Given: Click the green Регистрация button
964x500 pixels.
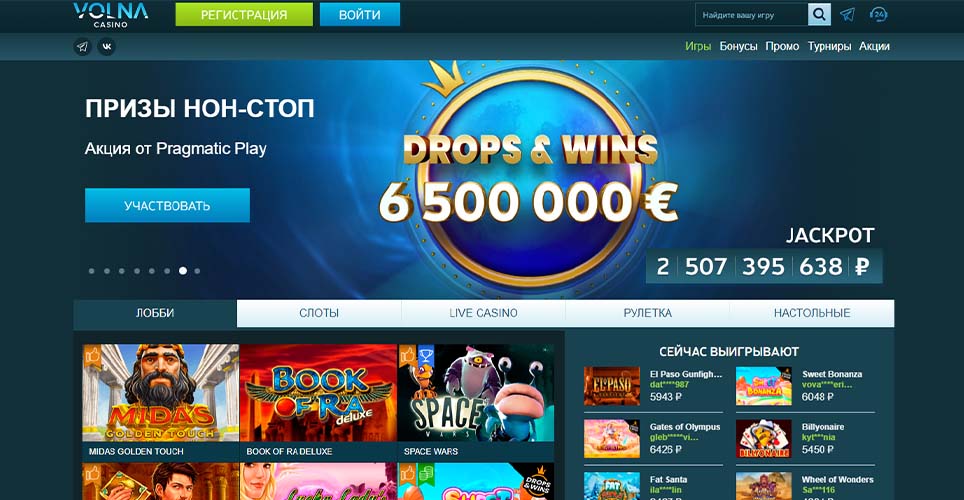Looking at the screenshot, I should 244,15.
